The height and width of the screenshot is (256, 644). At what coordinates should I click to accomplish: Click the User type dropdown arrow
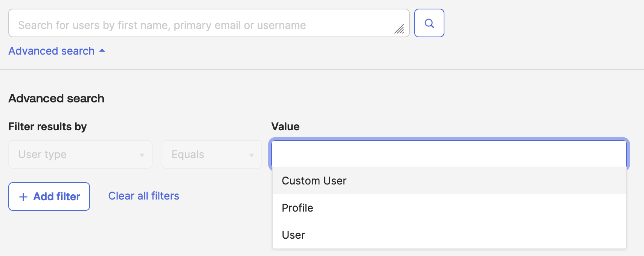142,155
